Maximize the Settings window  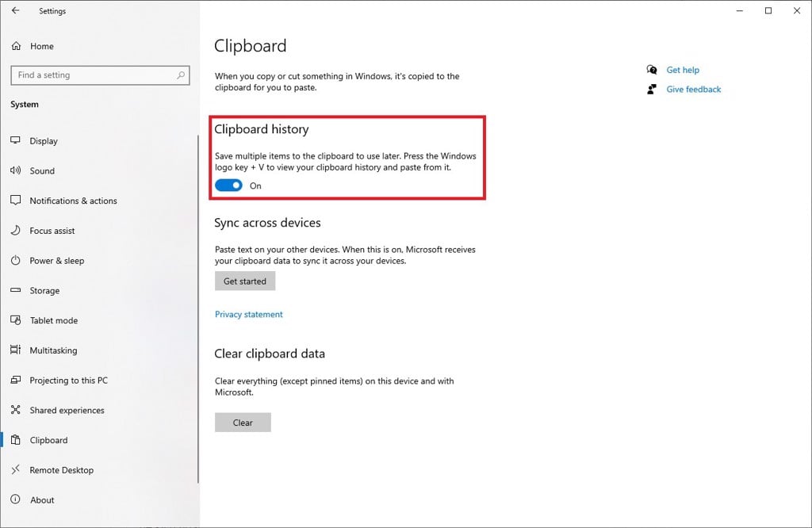tap(768, 10)
